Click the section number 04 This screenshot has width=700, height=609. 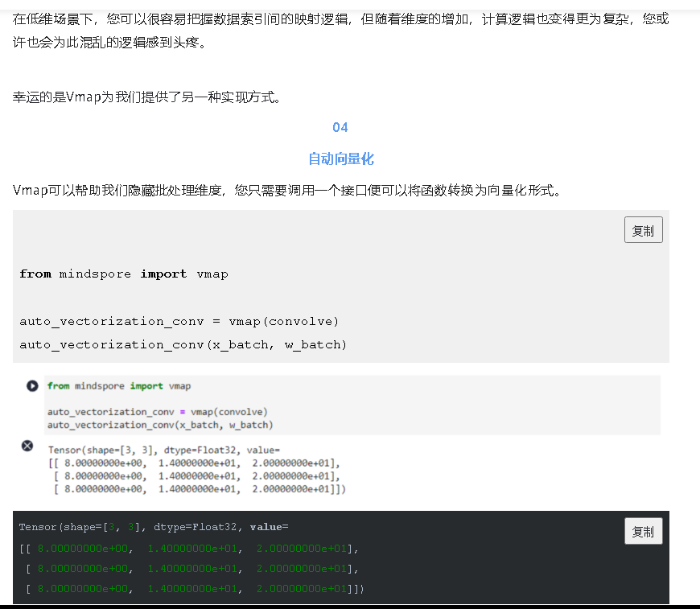340,127
